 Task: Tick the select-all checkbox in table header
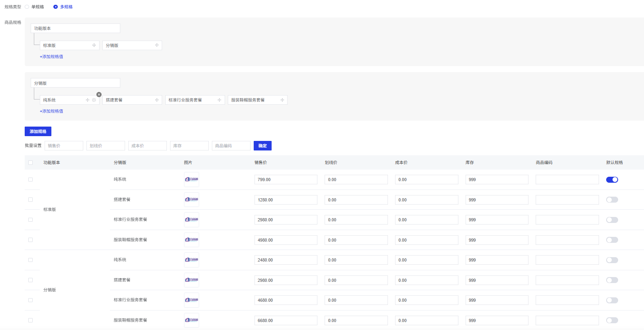31,162
